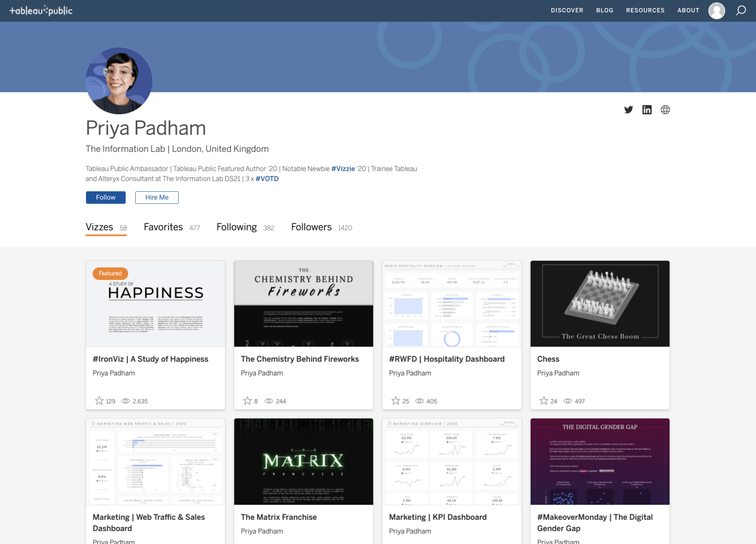Open the Resources menu

tap(645, 11)
